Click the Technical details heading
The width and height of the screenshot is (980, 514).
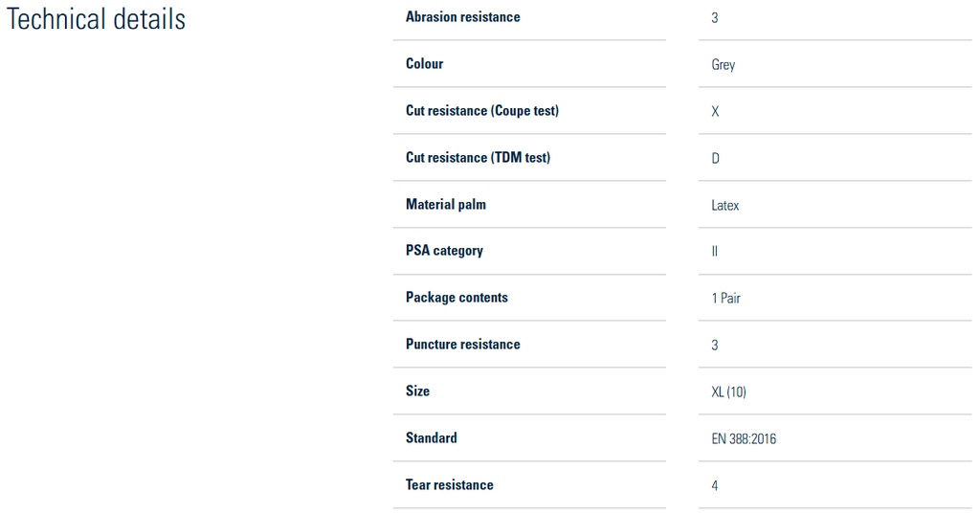97,19
